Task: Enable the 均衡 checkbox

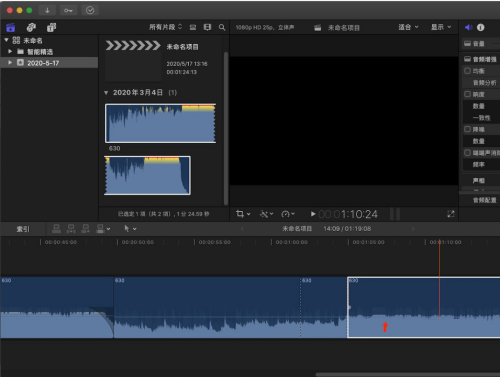Action: [x=467, y=71]
